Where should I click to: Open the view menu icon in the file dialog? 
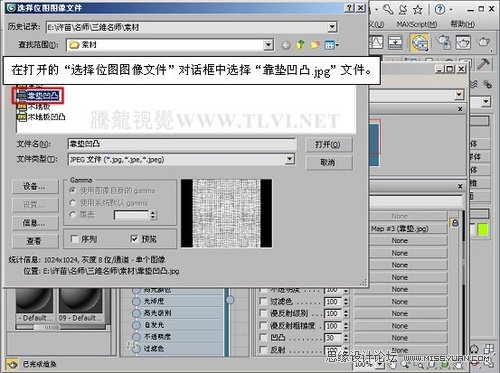pos(331,45)
